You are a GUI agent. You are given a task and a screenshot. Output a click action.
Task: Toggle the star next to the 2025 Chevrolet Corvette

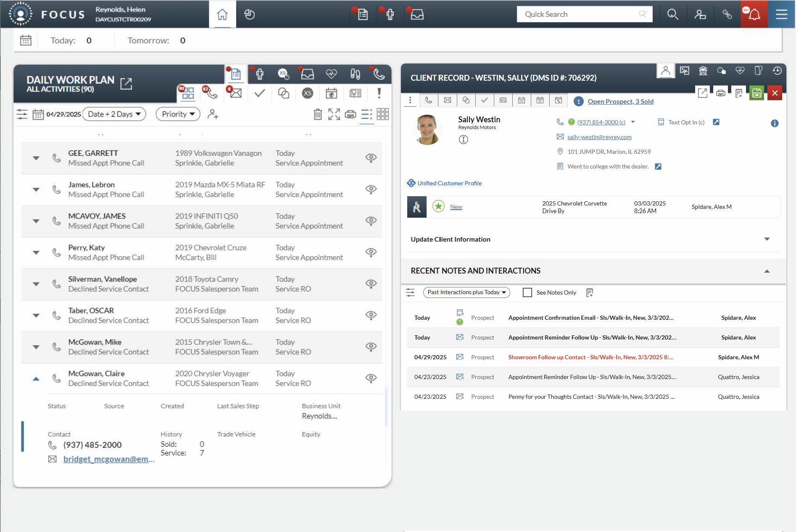(x=438, y=206)
